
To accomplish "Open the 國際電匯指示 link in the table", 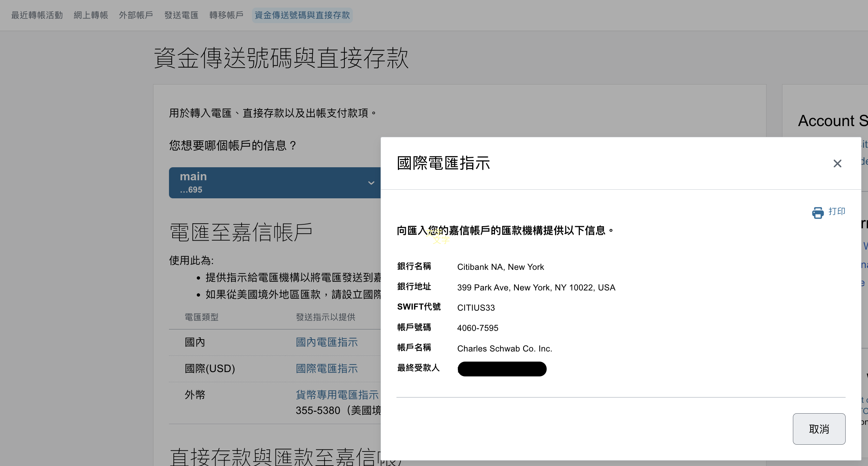I will 327,368.
